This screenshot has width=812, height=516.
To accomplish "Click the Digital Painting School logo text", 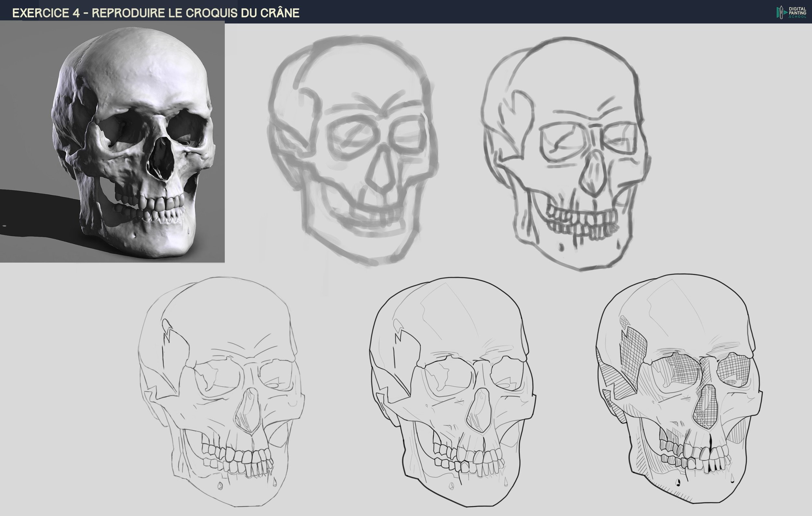I will point(797,12).
